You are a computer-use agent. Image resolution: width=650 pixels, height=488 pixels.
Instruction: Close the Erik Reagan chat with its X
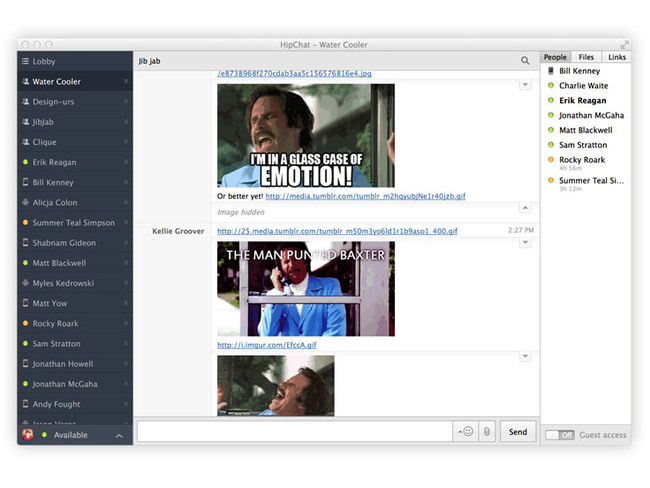pyautogui.click(x=126, y=163)
